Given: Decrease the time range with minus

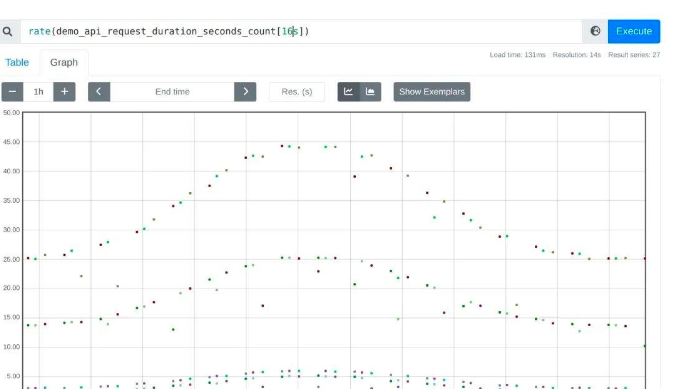Looking at the screenshot, I should [x=12, y=92].
